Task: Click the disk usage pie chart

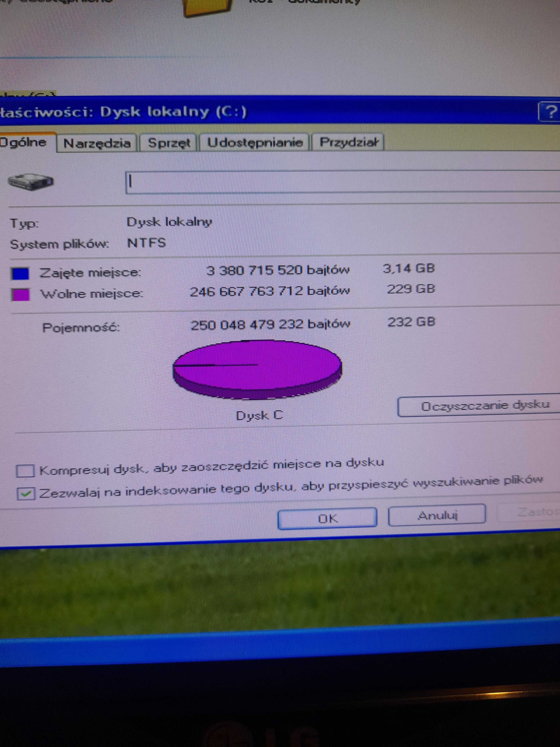Action: click(257, 370)
